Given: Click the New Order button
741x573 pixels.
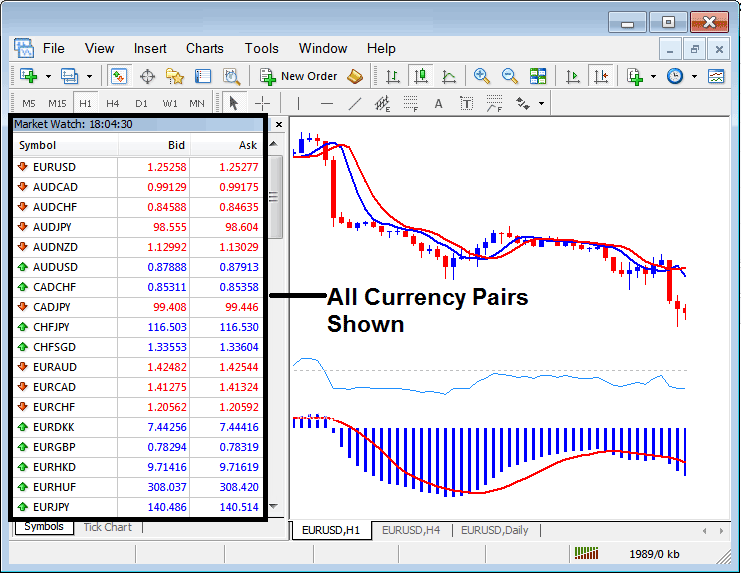Looking at the screenshot, I should (x=298, y=76).
